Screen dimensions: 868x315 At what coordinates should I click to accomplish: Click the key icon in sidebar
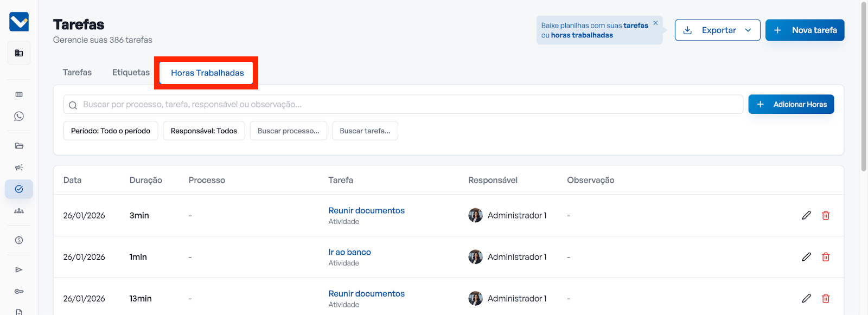click(19, 292)
